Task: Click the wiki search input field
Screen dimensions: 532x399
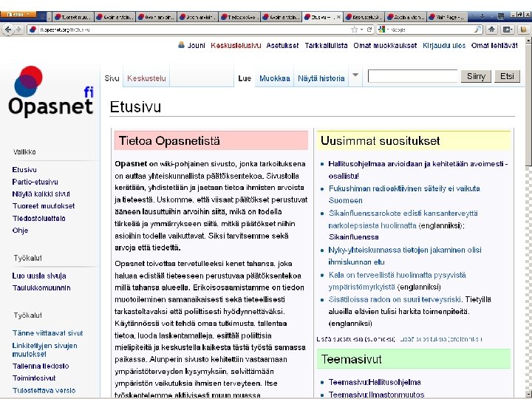Action: click(x=412, y=76)
